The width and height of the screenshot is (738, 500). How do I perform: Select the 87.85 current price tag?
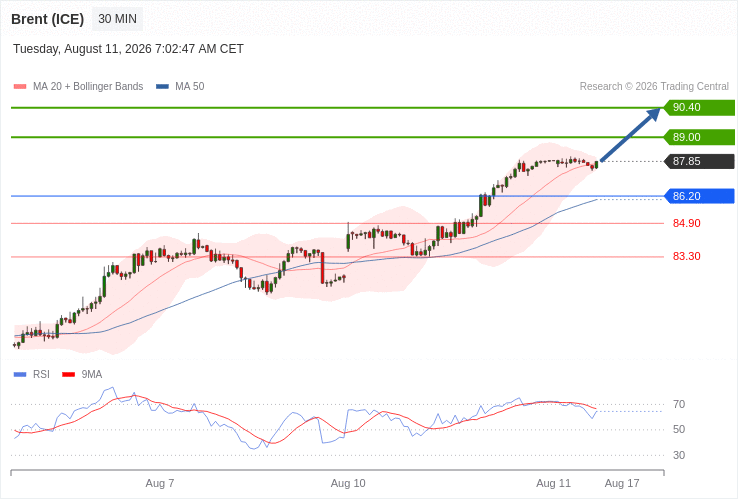click(699, 161)
